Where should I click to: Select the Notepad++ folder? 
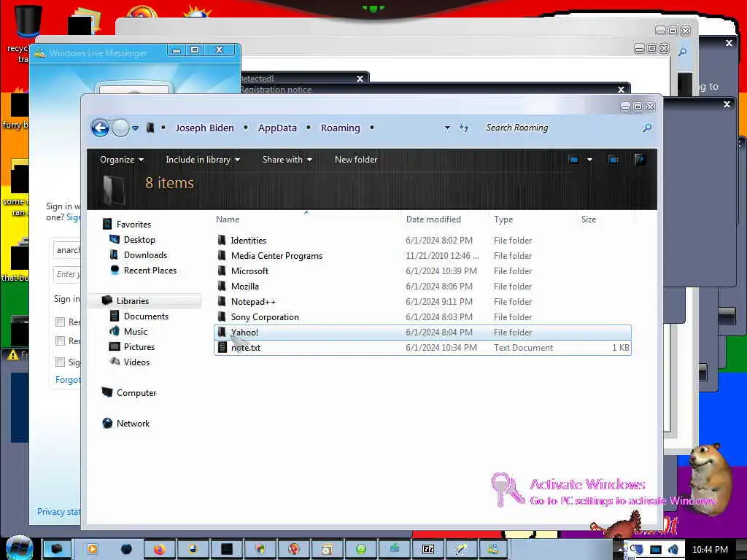(x=422, y=301)
